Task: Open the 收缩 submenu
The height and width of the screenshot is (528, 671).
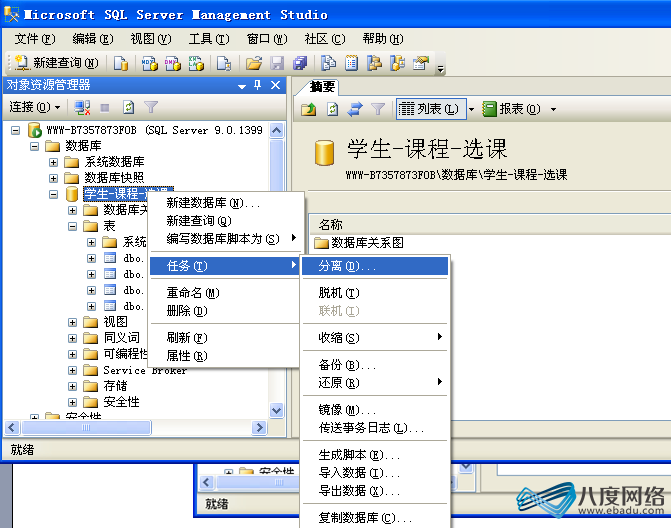Action: tap(375, 338)
